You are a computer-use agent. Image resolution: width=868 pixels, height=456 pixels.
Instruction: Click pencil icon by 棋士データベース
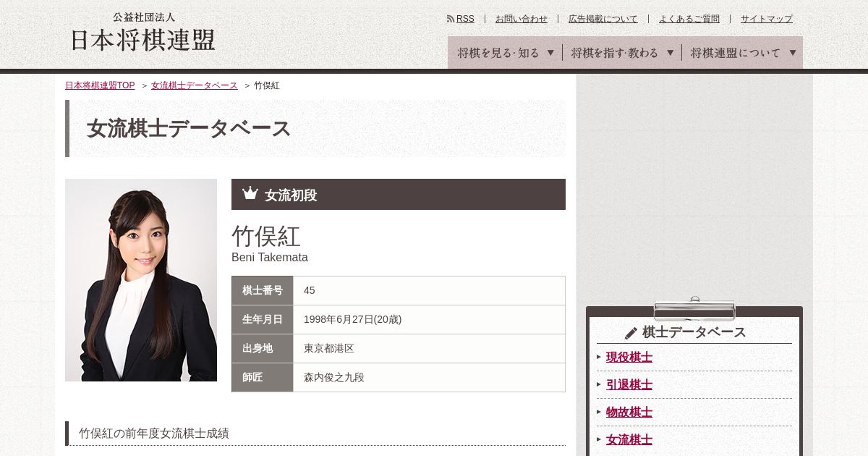tap(631, 333)
